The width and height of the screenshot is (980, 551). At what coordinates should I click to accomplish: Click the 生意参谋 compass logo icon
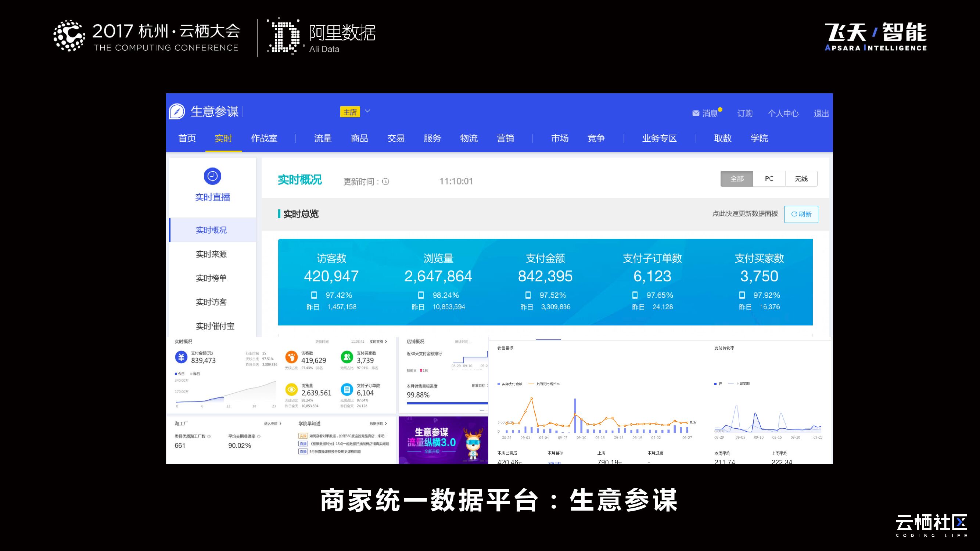click(177, 111)
